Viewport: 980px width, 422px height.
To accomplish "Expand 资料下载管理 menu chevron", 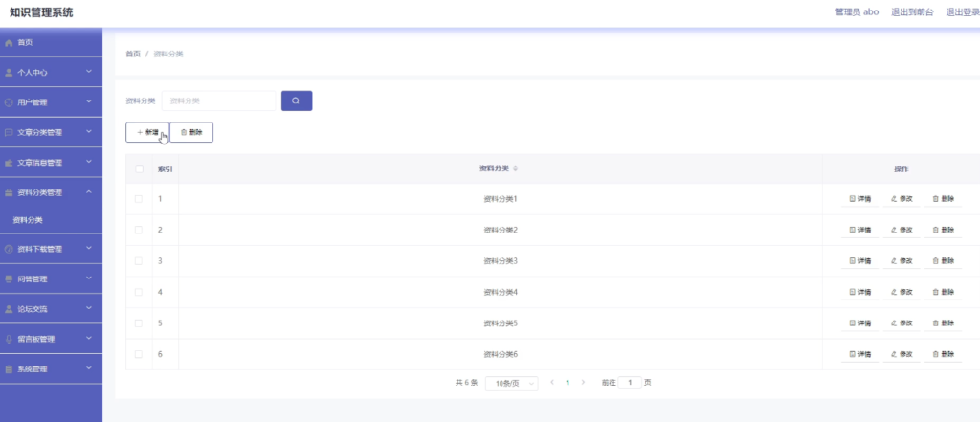I will [89, 248].
